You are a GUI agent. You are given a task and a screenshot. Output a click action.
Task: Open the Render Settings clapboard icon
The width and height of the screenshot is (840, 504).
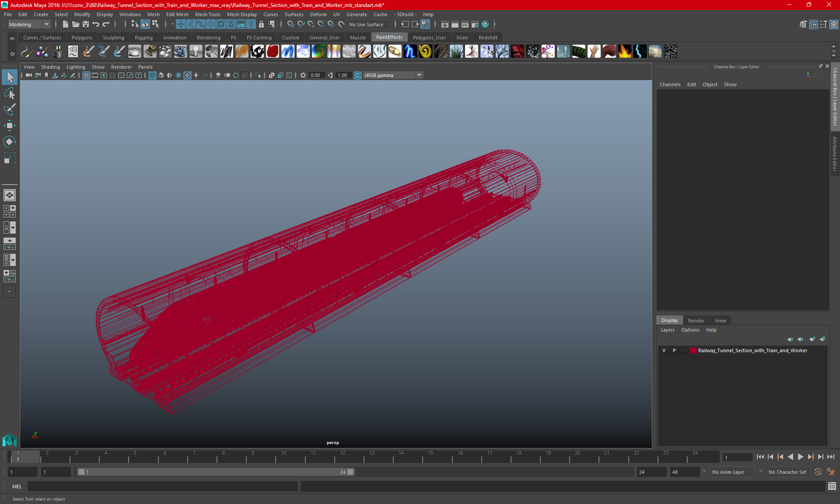click(x=475, y=24)
